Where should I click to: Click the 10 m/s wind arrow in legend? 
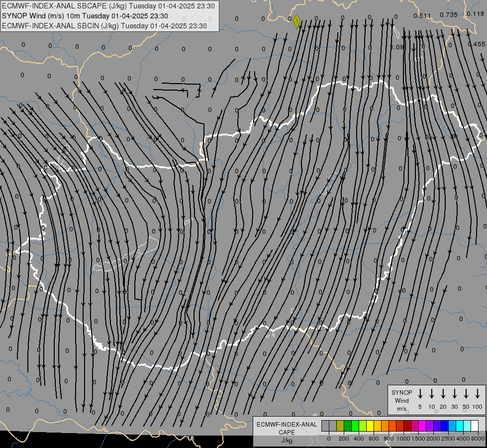coord(432,394)
